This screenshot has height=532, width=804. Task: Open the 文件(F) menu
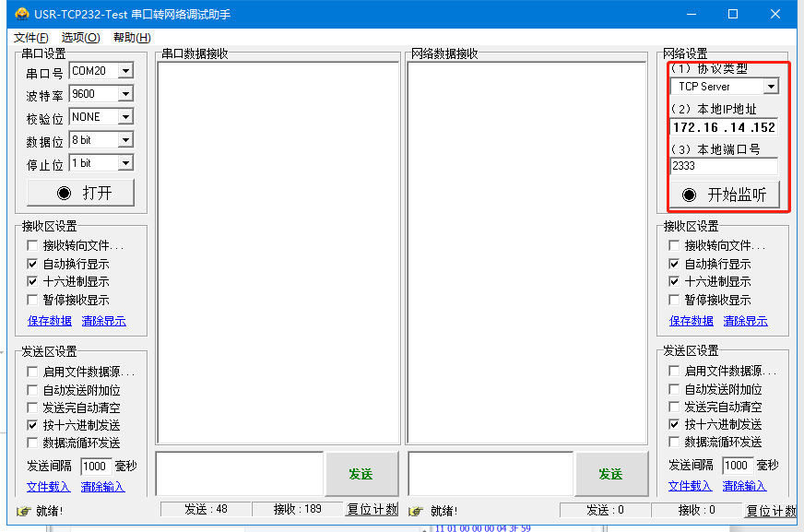click(30, 38)
